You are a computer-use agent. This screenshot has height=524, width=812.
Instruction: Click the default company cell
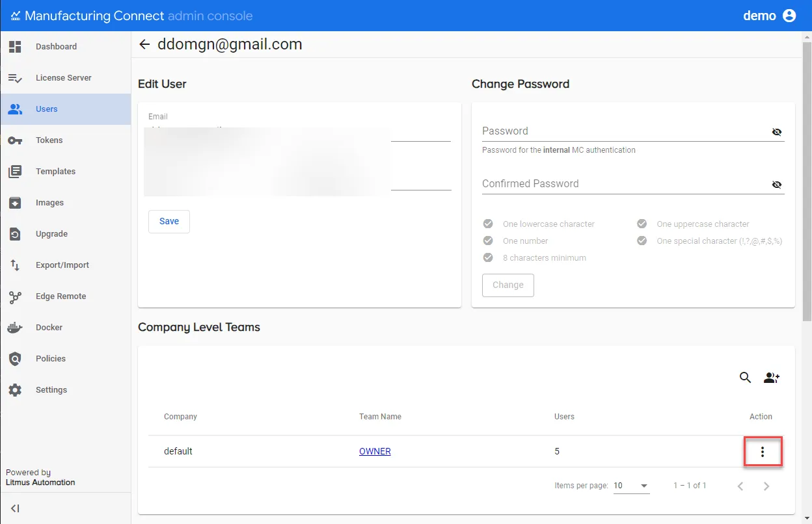[178, 451]
